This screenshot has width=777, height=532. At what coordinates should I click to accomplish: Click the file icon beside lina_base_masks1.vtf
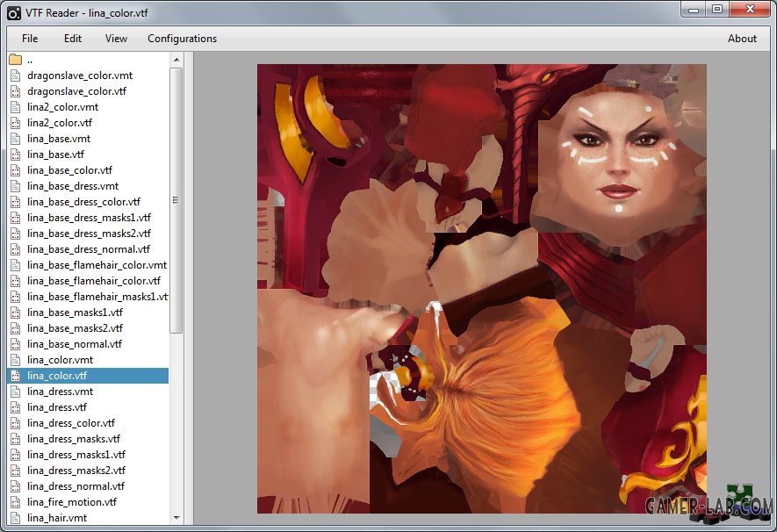click(15, 313)
